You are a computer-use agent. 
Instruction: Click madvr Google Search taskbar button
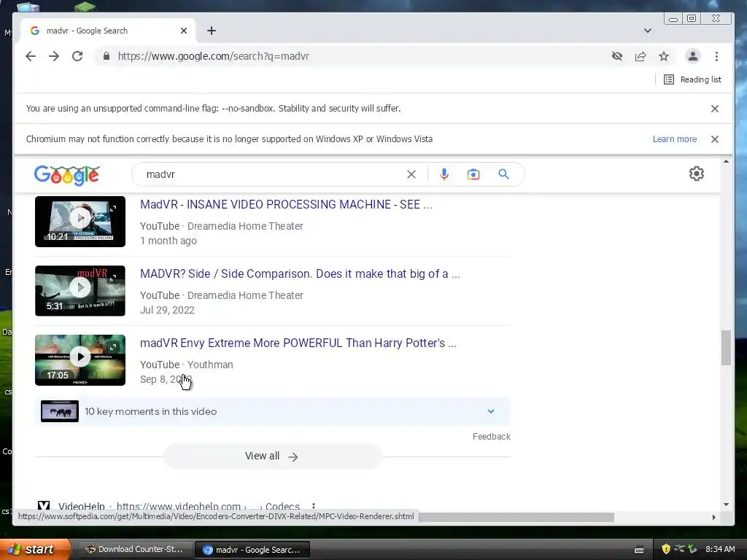252,550
